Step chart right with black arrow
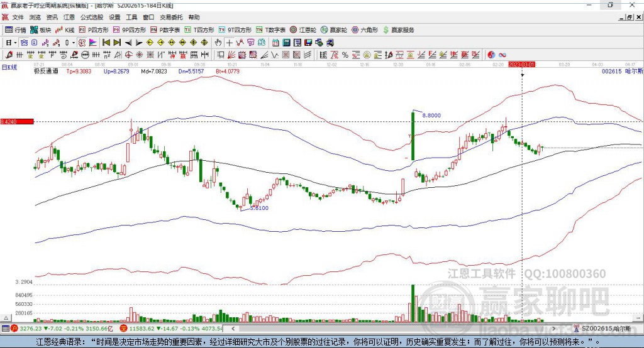Viewport: 644px width, 348px height. pos(139,43)
